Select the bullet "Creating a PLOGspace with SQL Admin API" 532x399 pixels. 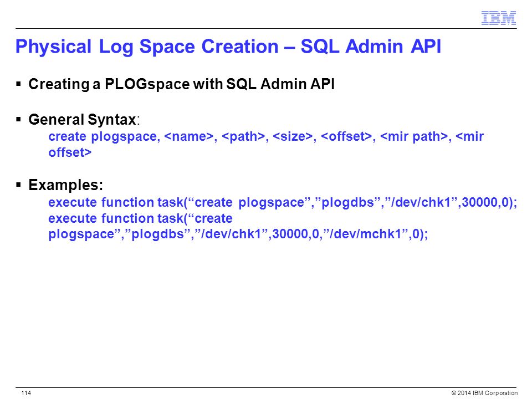(x=182, y=84)
